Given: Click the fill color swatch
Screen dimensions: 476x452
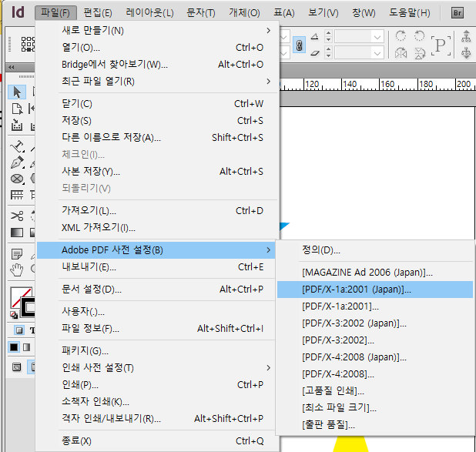Looking at the screenshot, I should pyautogui.click(x=18, y=296).
